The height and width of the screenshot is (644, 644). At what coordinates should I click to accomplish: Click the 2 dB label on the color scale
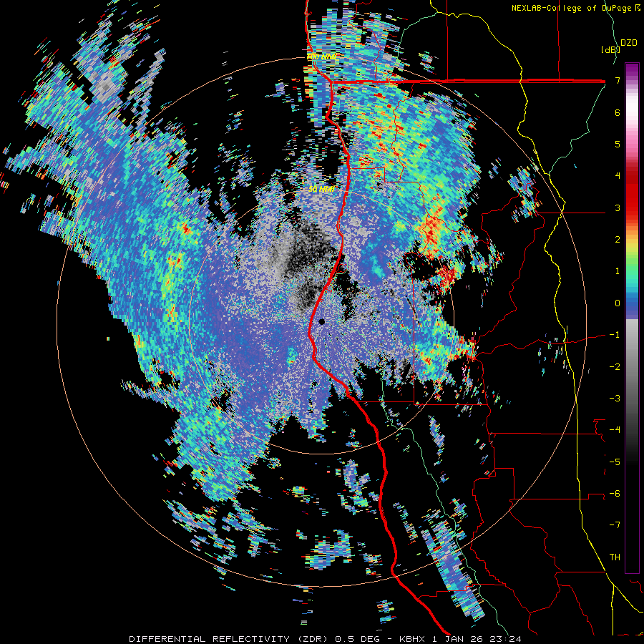pos(618,240)
